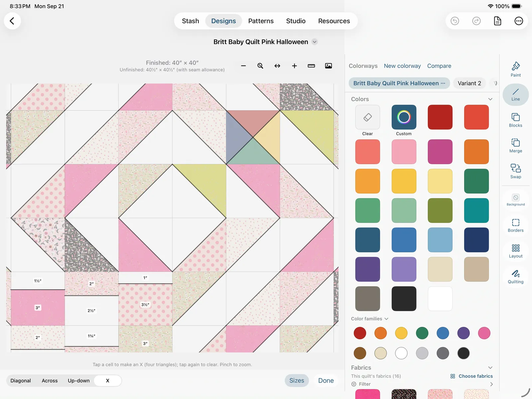Click the magnifier zoom icon

pos(260,66)
